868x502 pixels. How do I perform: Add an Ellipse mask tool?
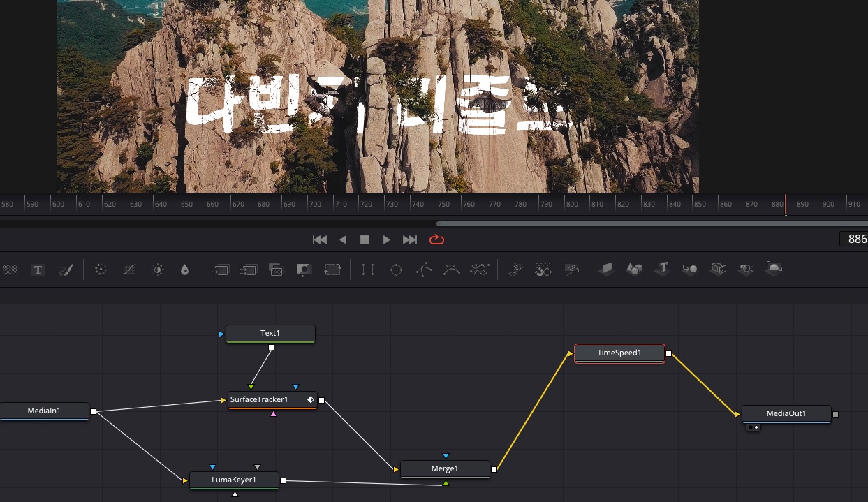click(x=396, y=270)
